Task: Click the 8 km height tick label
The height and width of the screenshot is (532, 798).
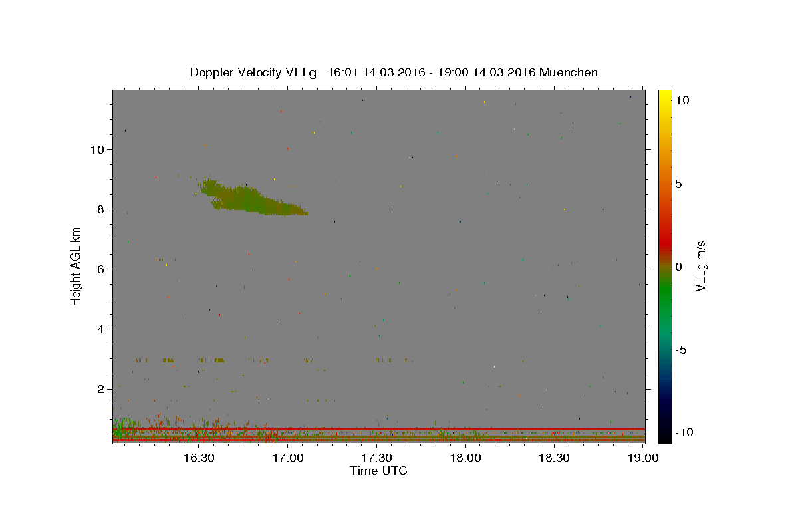Action: point(101,209)
